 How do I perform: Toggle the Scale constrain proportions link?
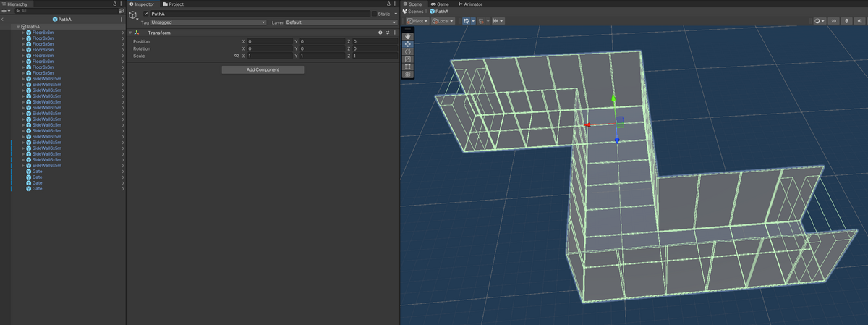237,56
